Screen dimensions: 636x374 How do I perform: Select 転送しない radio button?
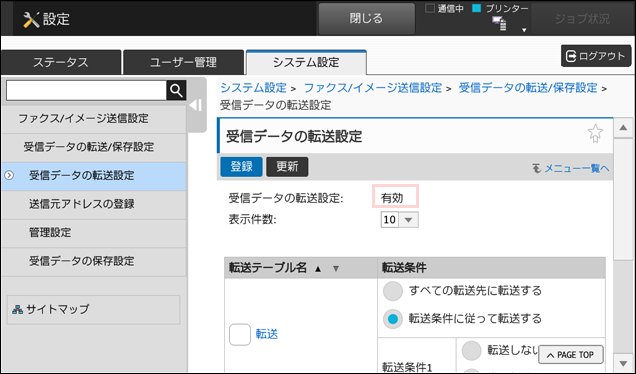tap(471, 350)
